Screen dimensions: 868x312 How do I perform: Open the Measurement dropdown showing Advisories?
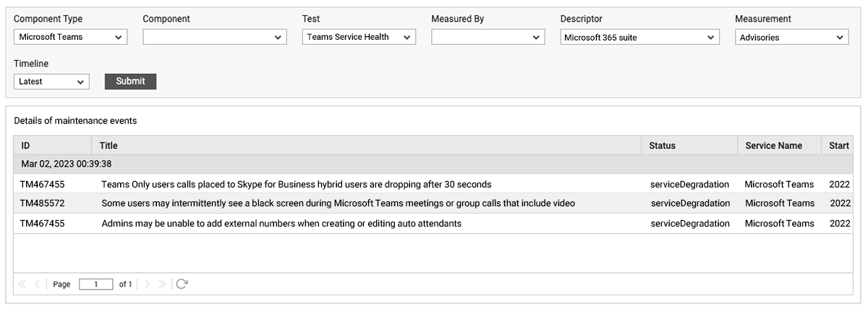[x=792, y=37]
